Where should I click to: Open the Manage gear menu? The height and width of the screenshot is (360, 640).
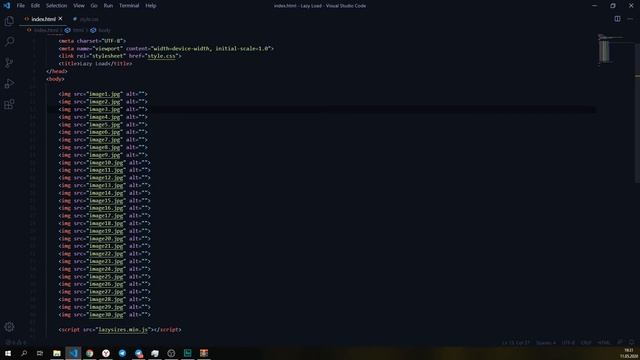pyautogui.click(x=9, y=327)
